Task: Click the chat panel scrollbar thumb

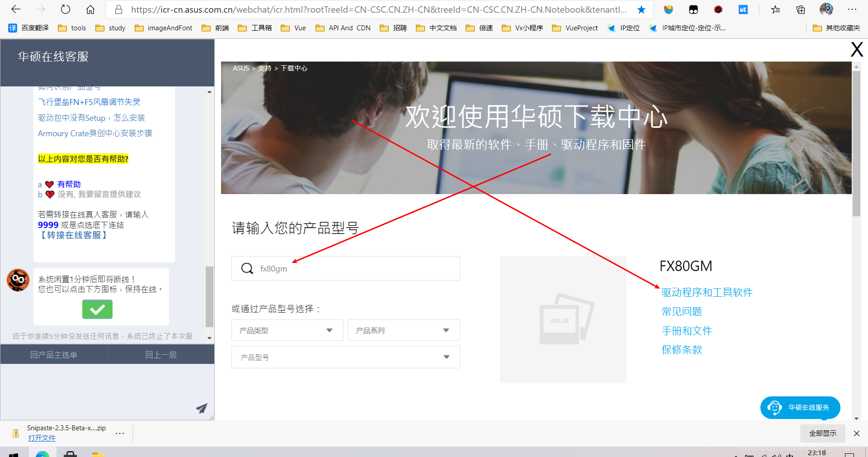Action: [x=209, y=296]
